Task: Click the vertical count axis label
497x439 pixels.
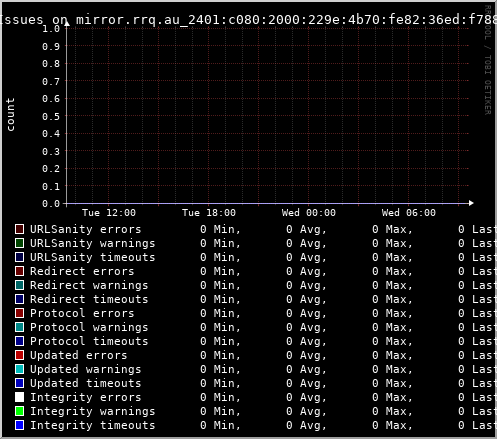Action: click(x=10, y=114)
